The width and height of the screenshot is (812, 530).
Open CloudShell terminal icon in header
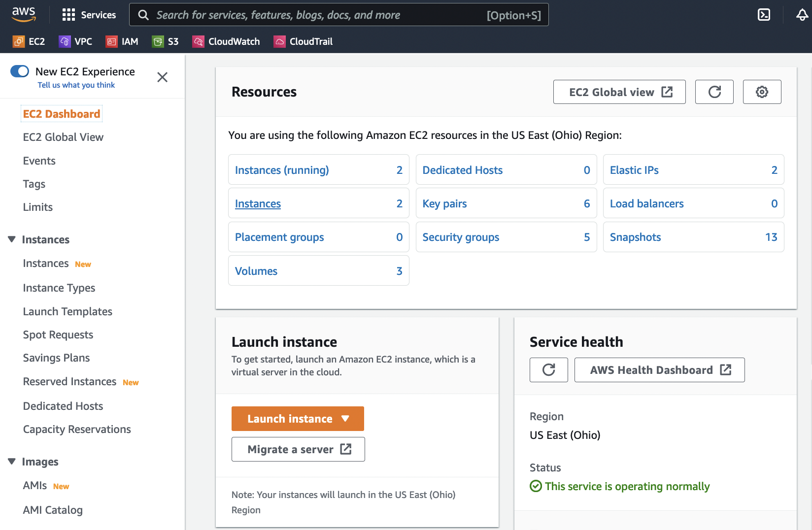(x=764, y=15)
